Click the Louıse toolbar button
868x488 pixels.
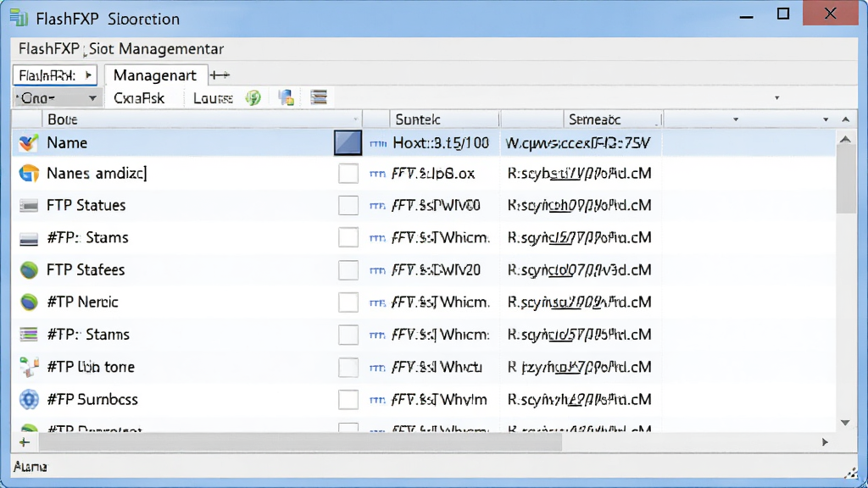pos(213,98)
